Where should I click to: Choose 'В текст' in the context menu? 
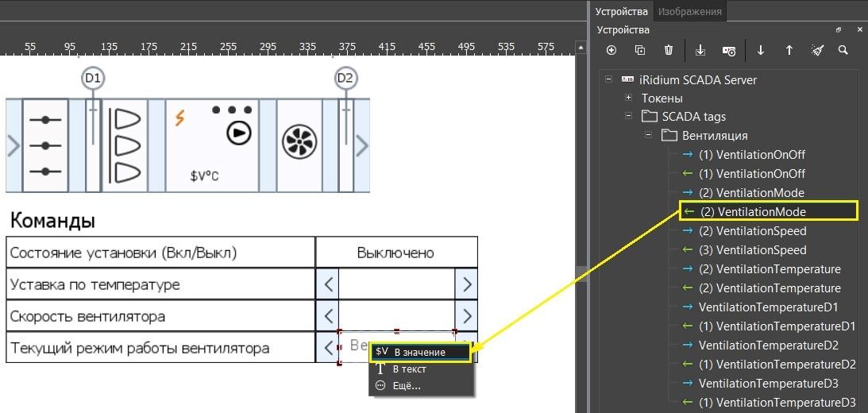(410, 369)
